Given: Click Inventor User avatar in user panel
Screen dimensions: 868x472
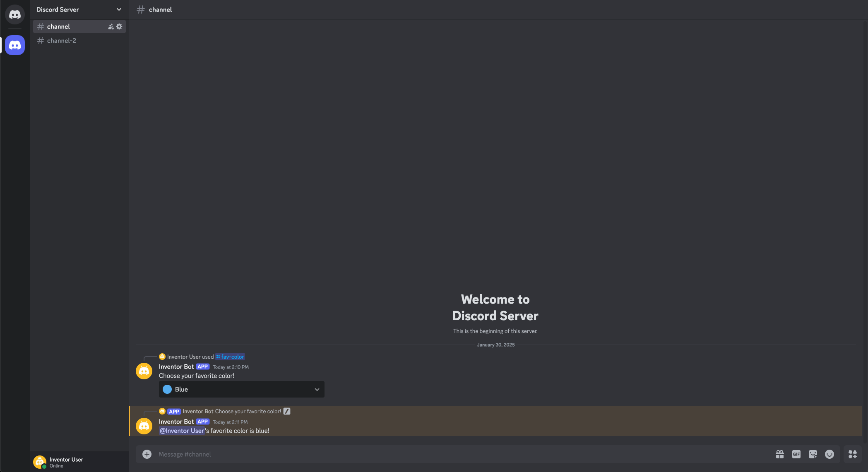Looking at the screenshot, I should point(40,462).
